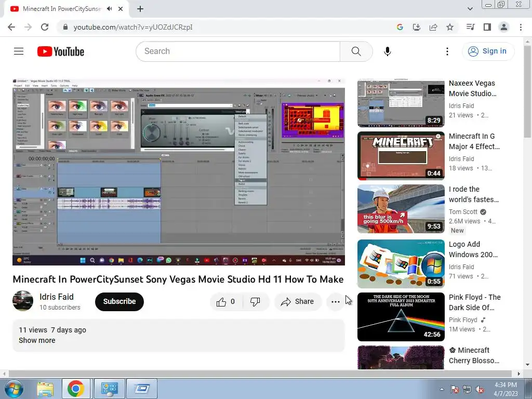Open File Explorer from the taskbar
Viewport: 532px width, 399px height.
(45, 389)
